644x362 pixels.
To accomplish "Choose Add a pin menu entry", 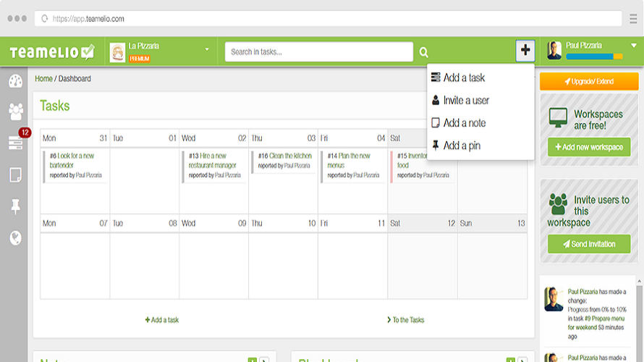I will (456, 146).
